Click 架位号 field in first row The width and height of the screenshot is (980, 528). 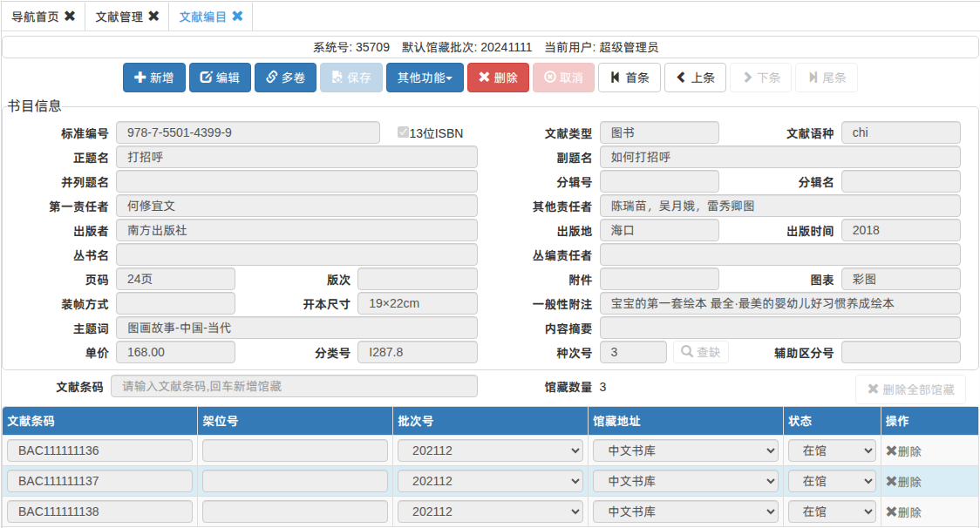point(295,450)
